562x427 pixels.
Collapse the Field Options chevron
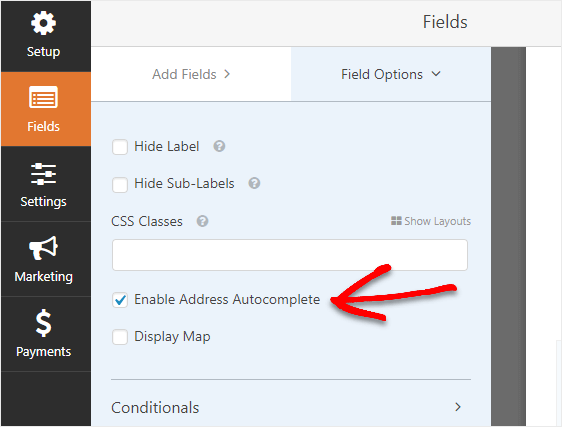pos(436,74)
